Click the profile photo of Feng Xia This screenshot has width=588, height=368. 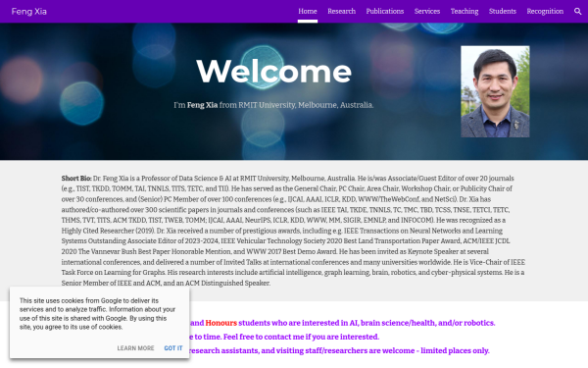point(495,91)
